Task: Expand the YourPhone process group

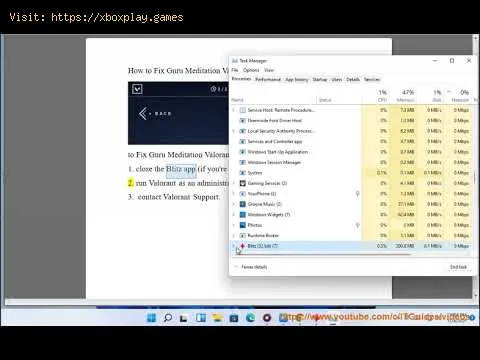Action: (234, 194)
